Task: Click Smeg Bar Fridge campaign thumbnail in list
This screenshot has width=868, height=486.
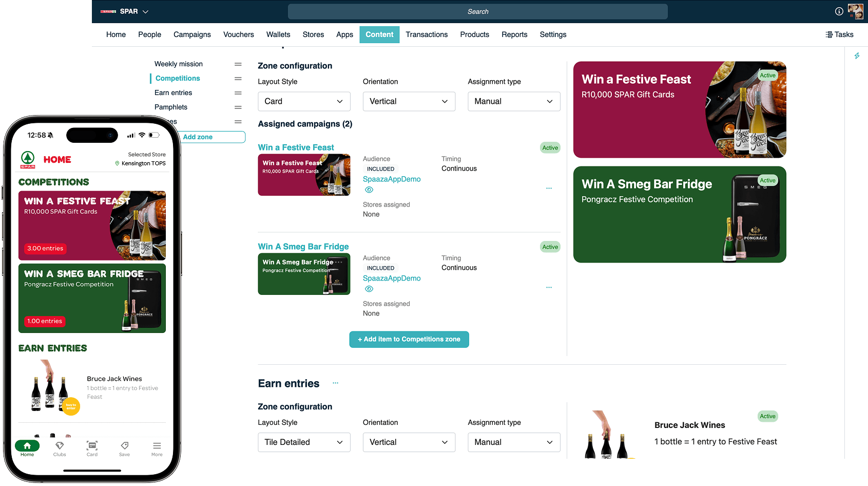Action: [x=304, y=274]
